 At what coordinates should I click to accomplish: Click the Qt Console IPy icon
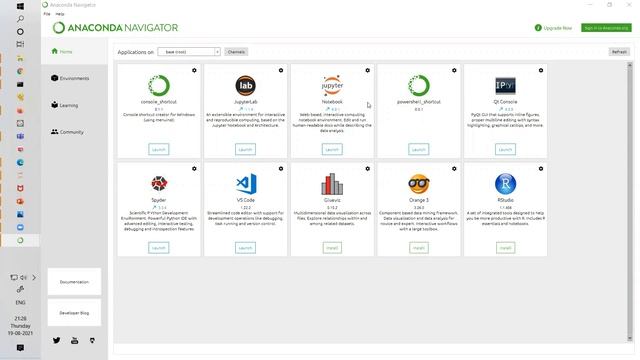coord(505,86)
